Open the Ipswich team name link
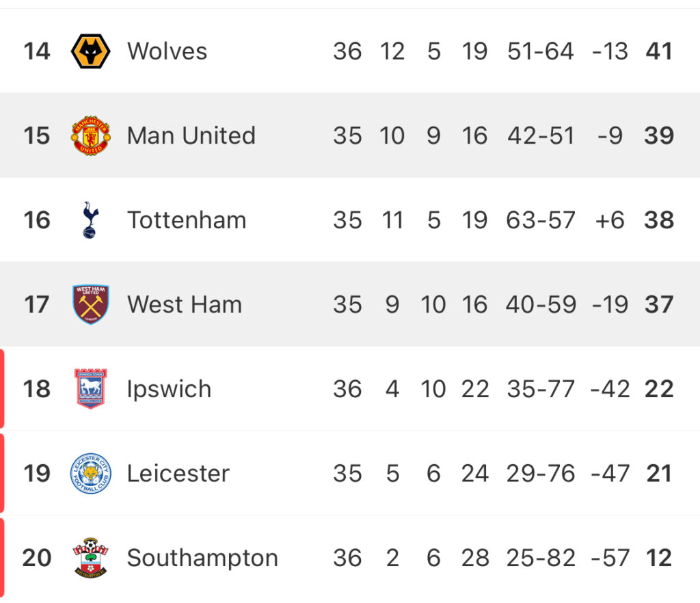This screenshot has width=700, height=603. point(169,389)
